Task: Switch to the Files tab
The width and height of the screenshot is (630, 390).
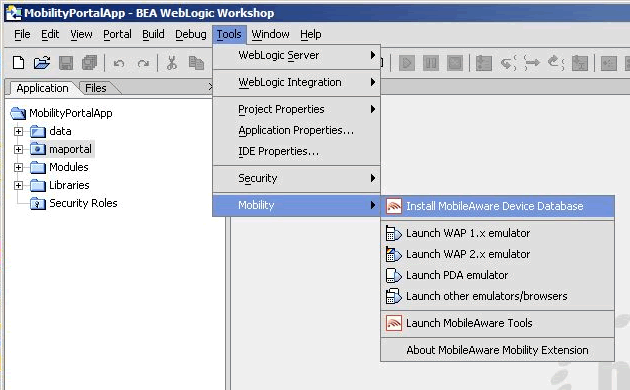Action: 96,88
